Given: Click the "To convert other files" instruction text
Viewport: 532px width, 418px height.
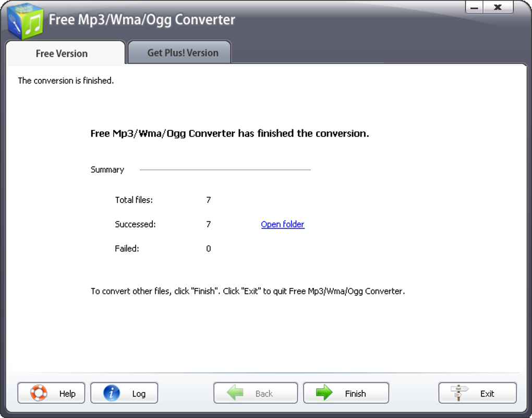Looking at the screenshot, I should 248,291.
